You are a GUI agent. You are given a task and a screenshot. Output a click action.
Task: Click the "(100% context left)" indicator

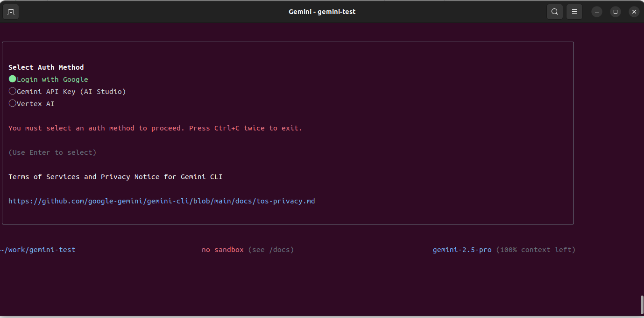(x=536, y=250)
